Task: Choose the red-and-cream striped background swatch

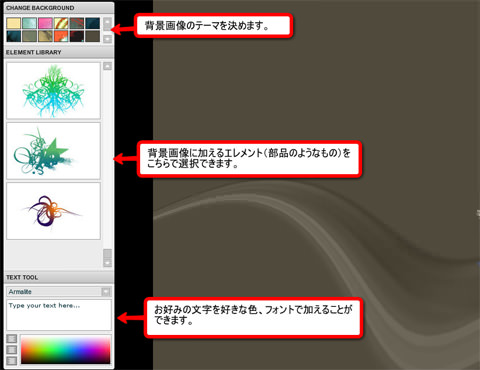Action: (61, 23)
